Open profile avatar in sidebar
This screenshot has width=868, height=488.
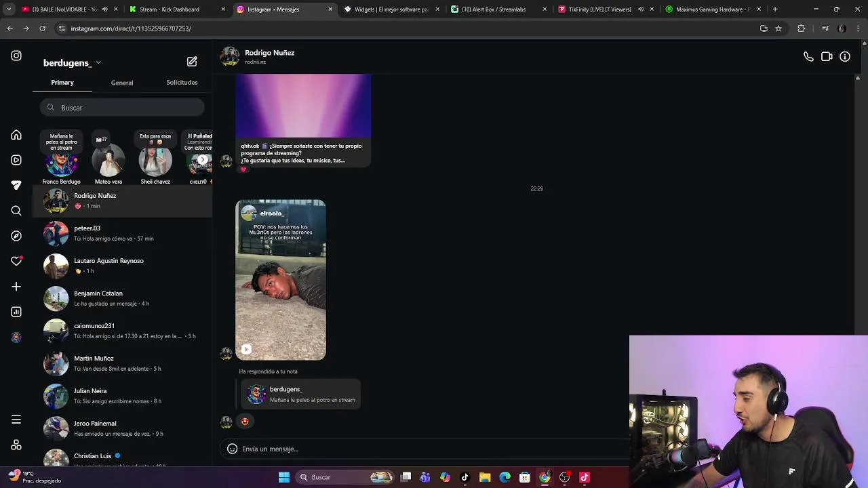16,337
